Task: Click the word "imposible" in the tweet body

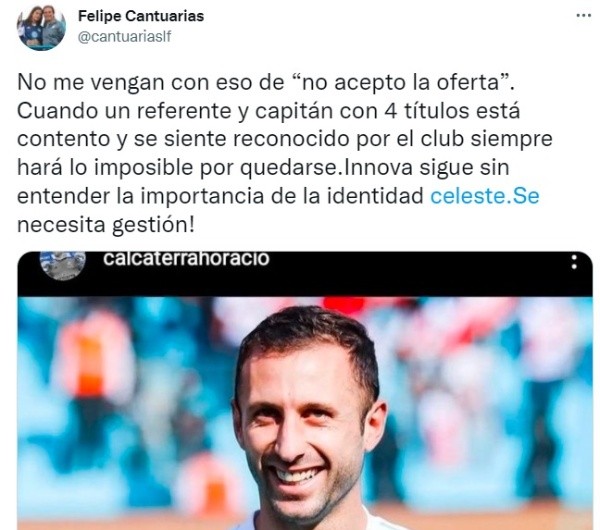Action: click(x=143, y=168)
